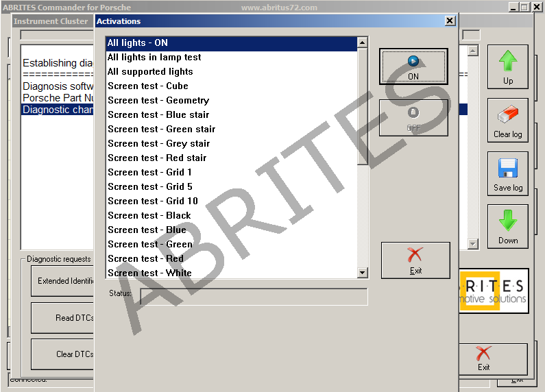545x392 pixels.
Task: Click the OFF activation button
Action: pyautogui.click(x=413, y=118)
